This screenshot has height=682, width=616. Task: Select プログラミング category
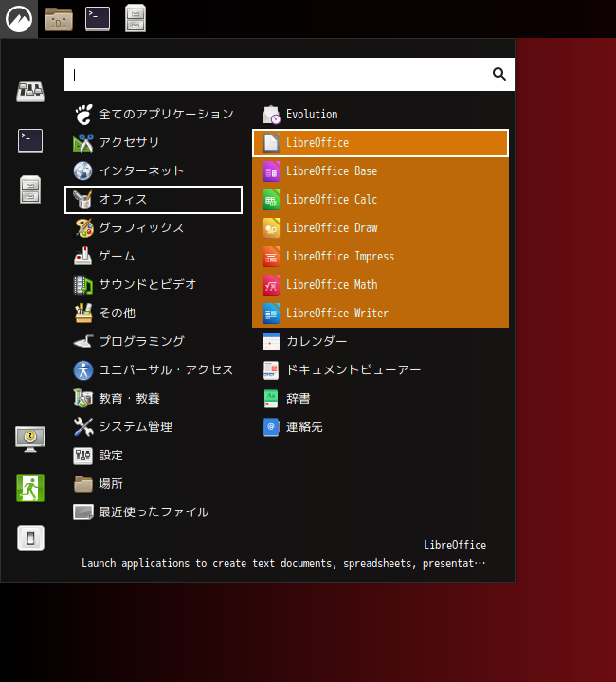pyautogui.click(x=154, y=341)
